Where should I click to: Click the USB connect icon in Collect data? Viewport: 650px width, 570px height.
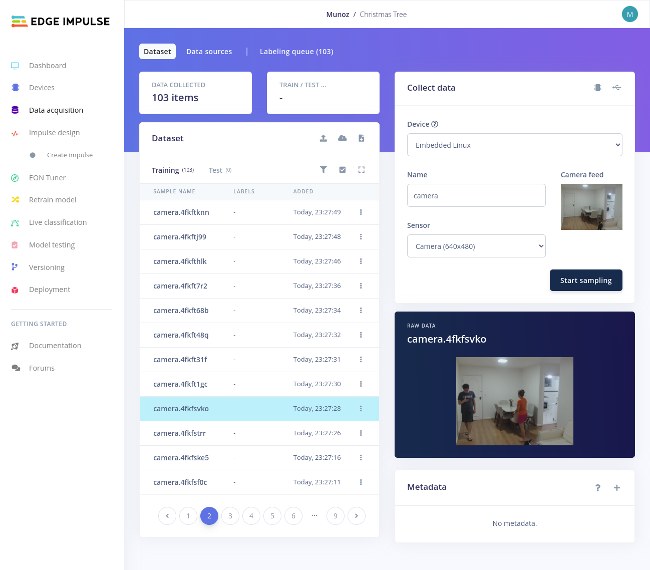coord(598,88)
